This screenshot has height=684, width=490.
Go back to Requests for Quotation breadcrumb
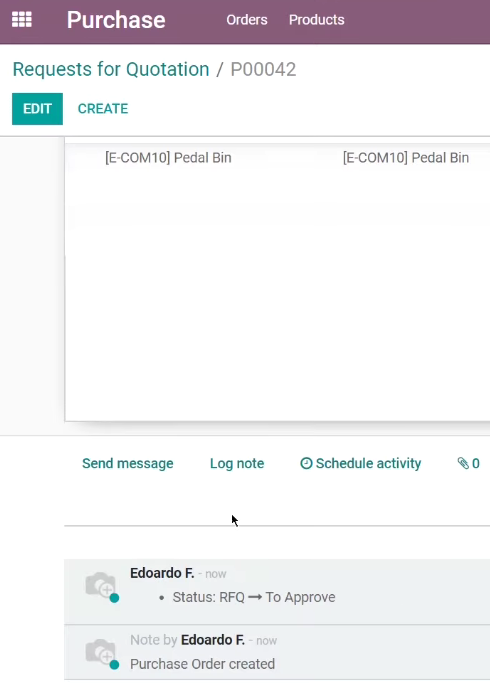(x=111, y=69)
